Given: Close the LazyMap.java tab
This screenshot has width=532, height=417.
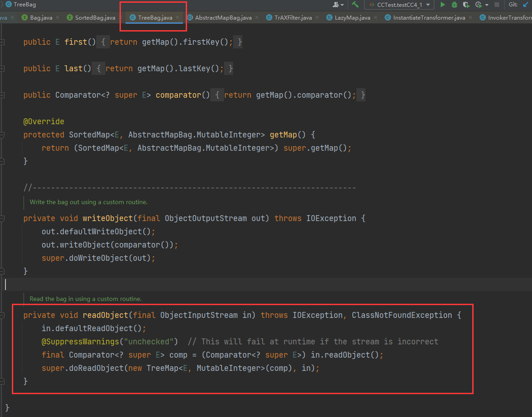Looking at the screenshot, I should point(375,17).
